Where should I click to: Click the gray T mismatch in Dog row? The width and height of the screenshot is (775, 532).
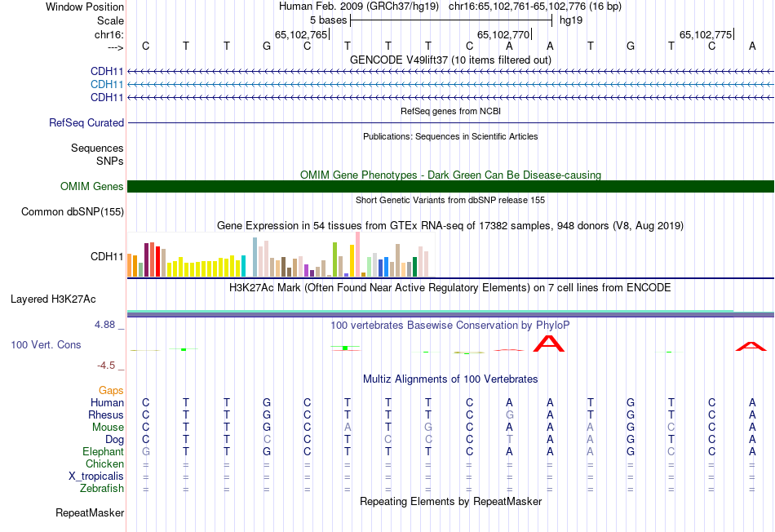pyautogui.click(x=509, y=440)
